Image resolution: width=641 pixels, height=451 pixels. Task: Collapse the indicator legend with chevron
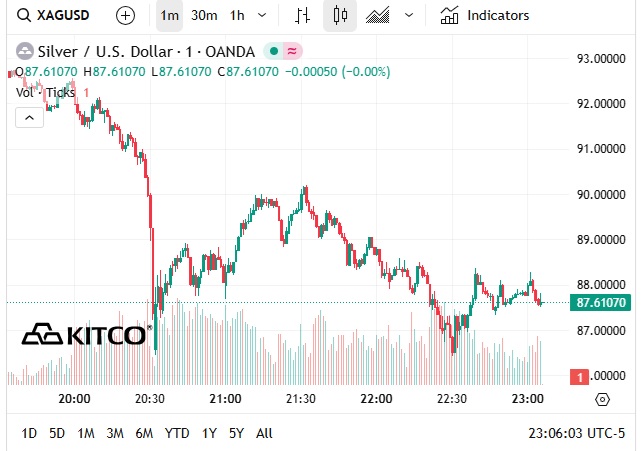point(29,117)
